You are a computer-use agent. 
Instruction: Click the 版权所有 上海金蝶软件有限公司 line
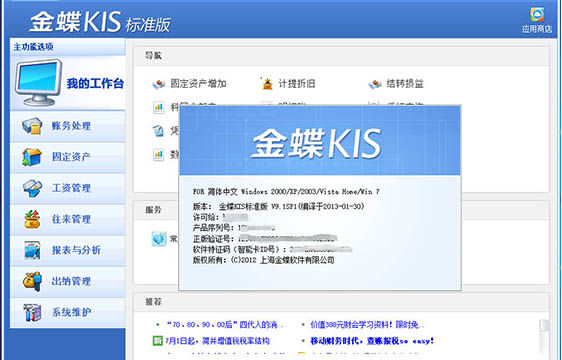pyautogui.click(x=264, y=260)
